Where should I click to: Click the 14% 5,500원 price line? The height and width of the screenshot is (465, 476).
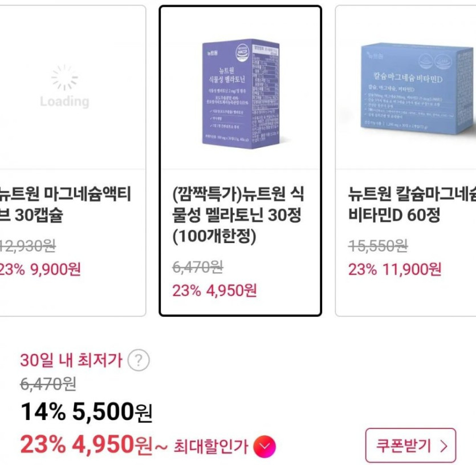click(x=87, y=411)
